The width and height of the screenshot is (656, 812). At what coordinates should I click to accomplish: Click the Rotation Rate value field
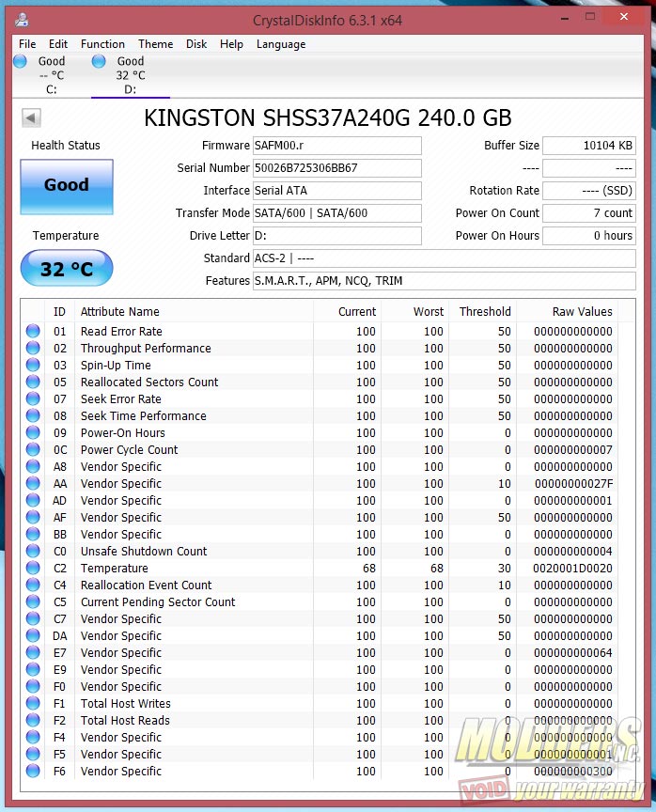pos(589,191)
